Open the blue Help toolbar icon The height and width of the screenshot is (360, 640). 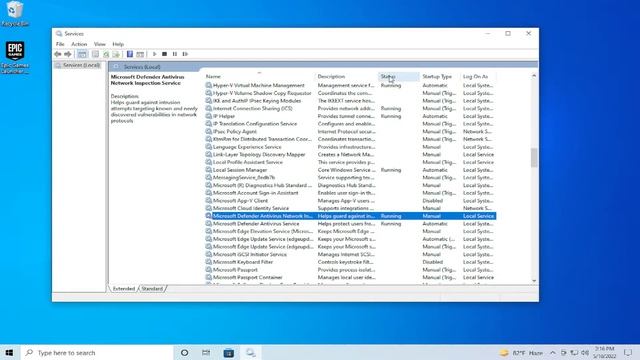tap(130, 54)
